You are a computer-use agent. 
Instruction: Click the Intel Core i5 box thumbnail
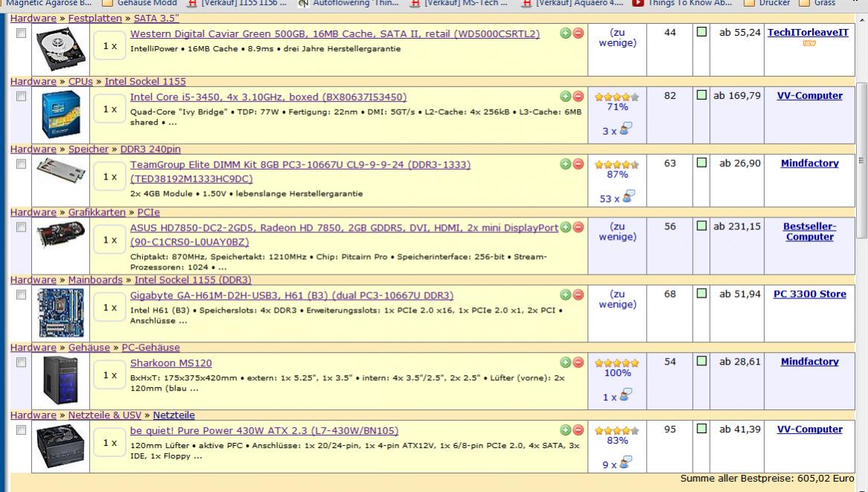point(62,115)
